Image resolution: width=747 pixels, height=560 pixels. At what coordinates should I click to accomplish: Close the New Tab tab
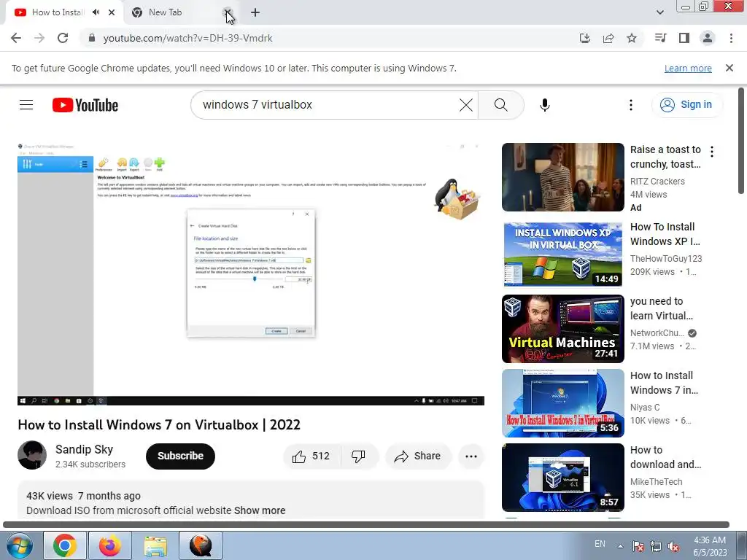click(228, 12)
